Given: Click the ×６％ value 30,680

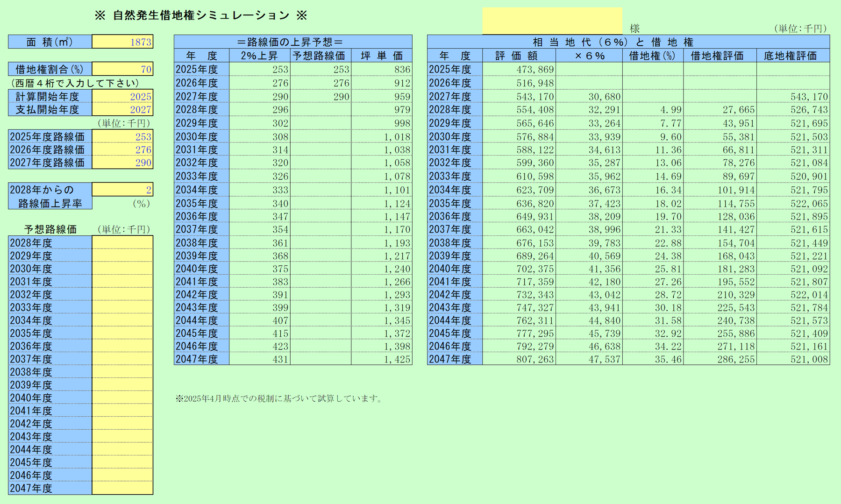Looking at the screenshot, I should 605,97.
